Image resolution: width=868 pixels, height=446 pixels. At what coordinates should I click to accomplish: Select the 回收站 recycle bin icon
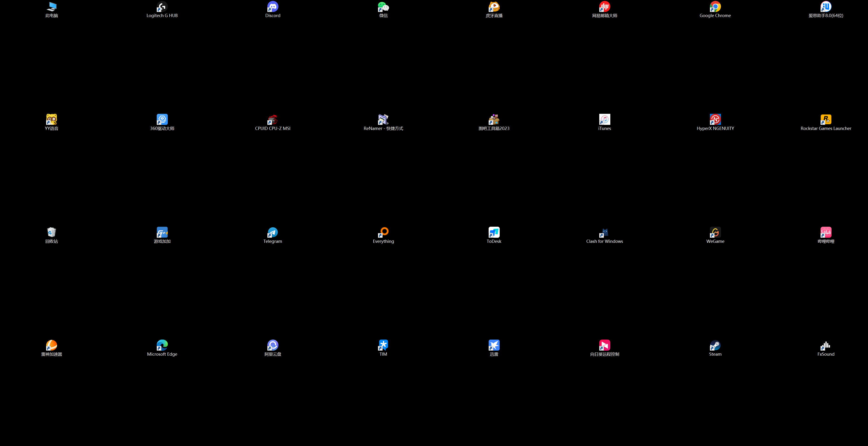pyautogui.click(x=52, y=232)
